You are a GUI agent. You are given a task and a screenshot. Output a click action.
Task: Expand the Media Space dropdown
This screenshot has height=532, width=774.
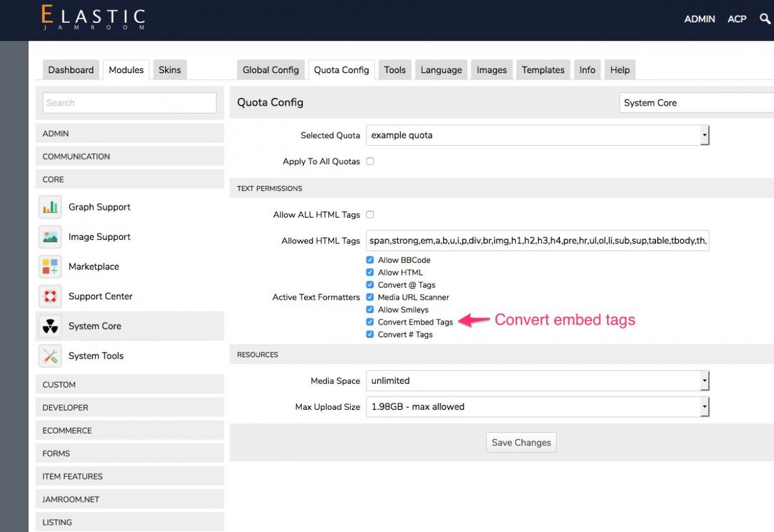537,381
